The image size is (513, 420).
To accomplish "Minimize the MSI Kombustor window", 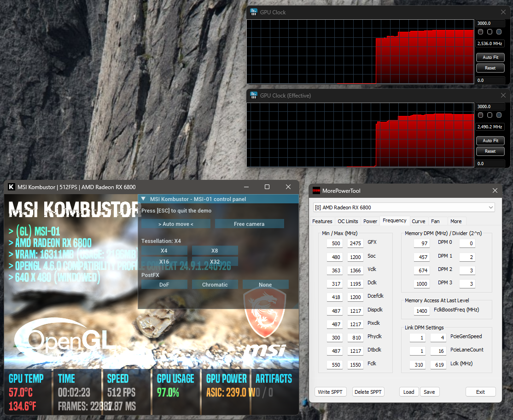I will point(246,187).
